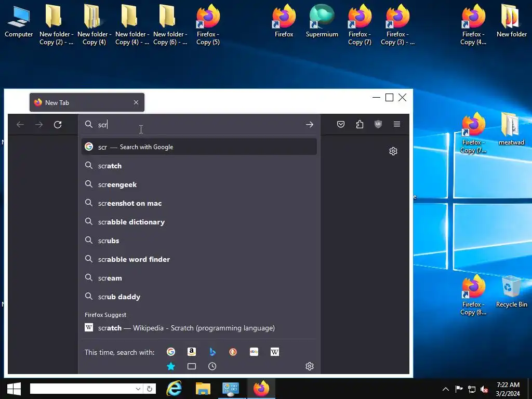Open search settings gear in dropdown
532x399 pixels.
click(310, 366)
